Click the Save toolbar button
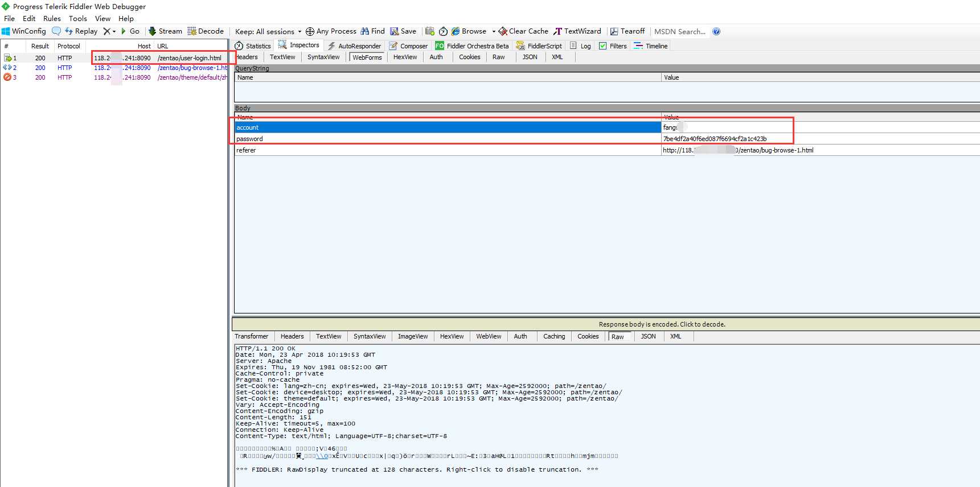Screen dimensions: 980x487 tap(403, 31)
